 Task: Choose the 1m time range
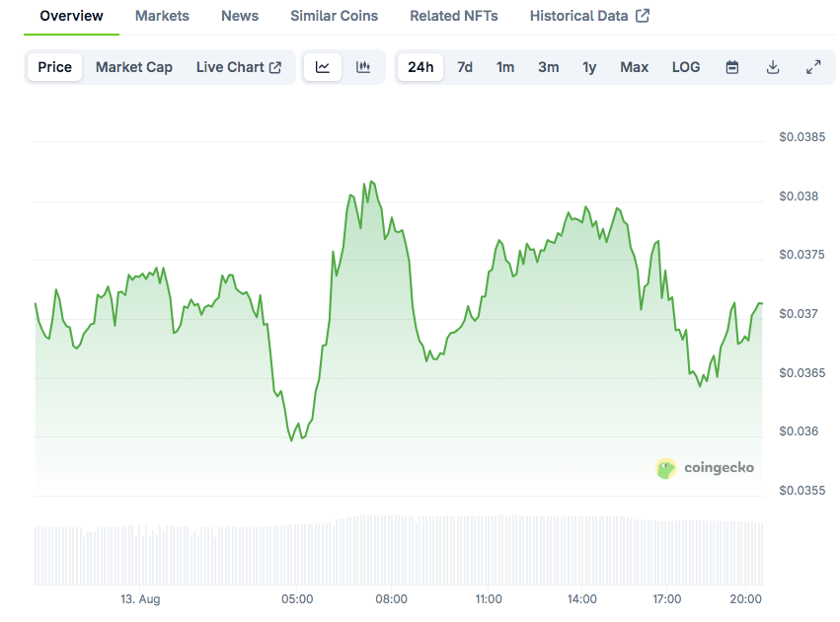pos(505,67)
